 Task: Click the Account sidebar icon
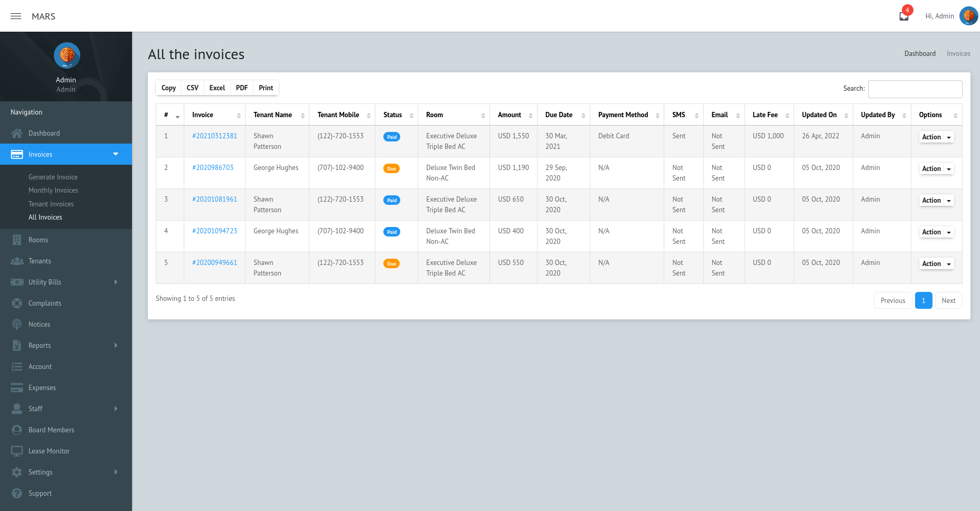[x=17, y=366]
